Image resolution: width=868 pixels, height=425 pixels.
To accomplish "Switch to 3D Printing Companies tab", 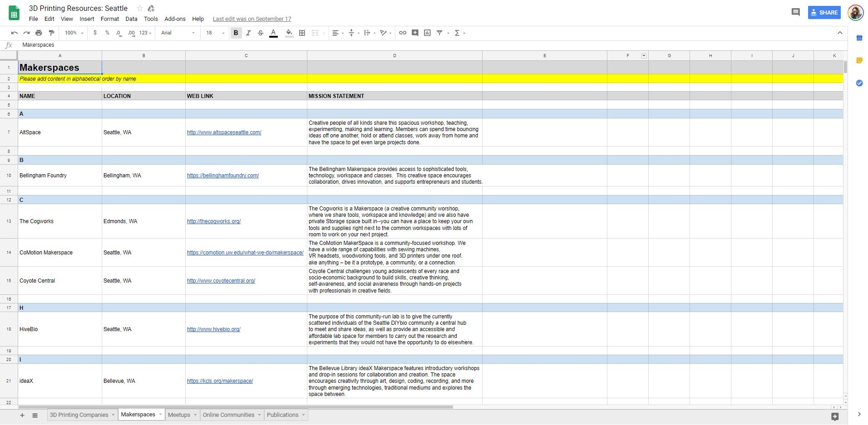I will coord(79,415).
